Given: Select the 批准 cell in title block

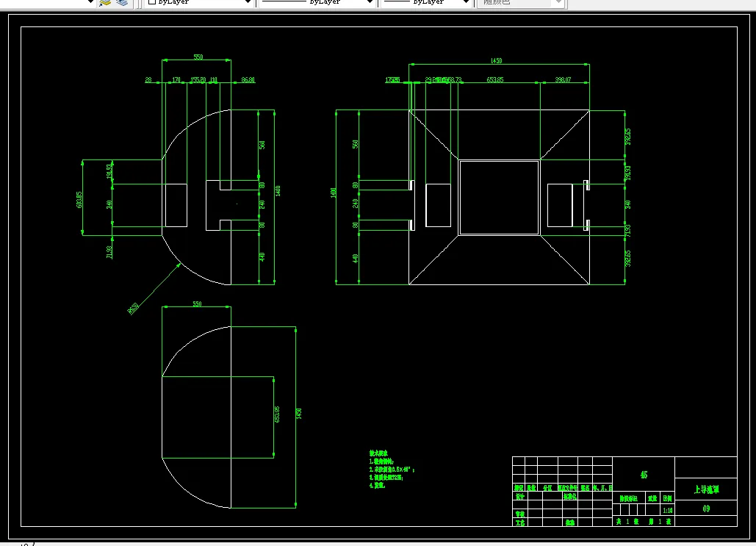Looking at the screenshot, I should coord(570,522).
